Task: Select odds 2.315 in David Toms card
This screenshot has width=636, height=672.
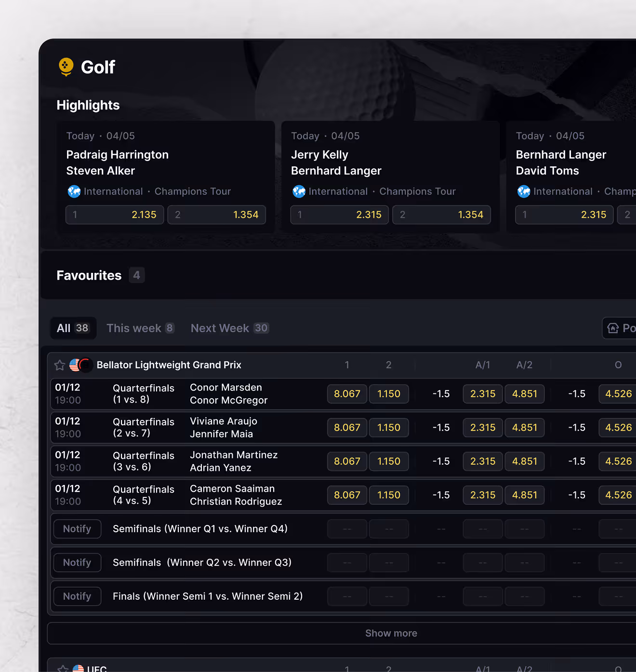Action: pos(564,215)
